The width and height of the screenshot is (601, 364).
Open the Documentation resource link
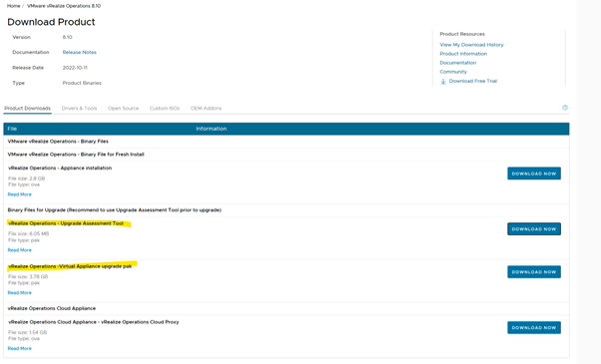point(457,63)
